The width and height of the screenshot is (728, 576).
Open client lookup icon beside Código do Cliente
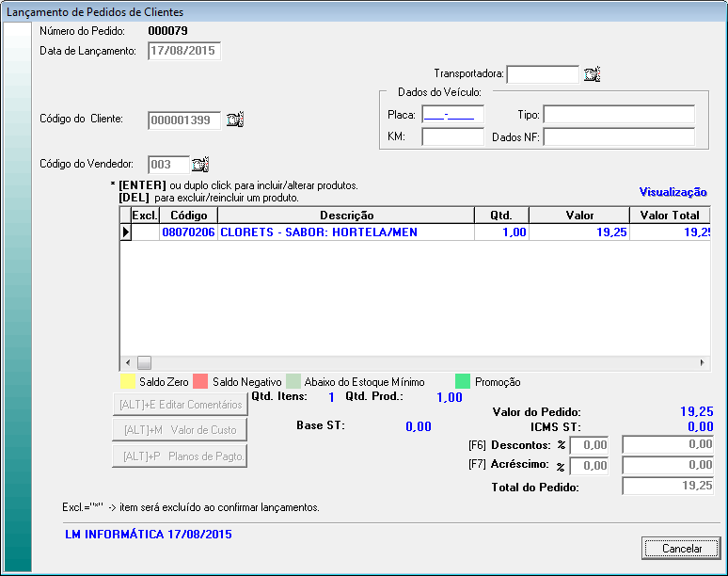point(235,120)
